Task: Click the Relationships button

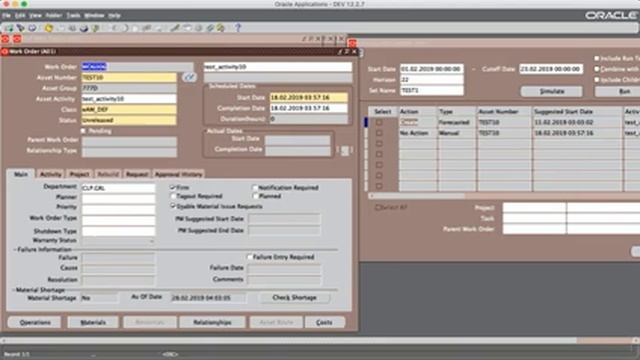Action: click(212, 322)
